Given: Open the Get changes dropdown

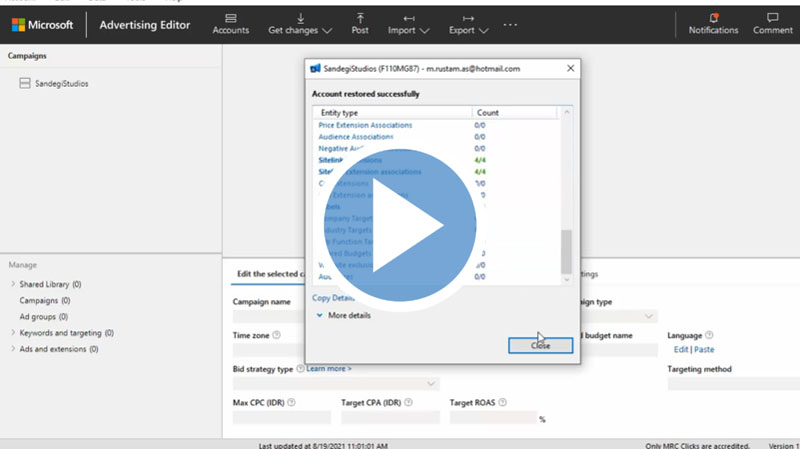Looking at the screenshot, I should pyautogui.click(x=300, y=24).
